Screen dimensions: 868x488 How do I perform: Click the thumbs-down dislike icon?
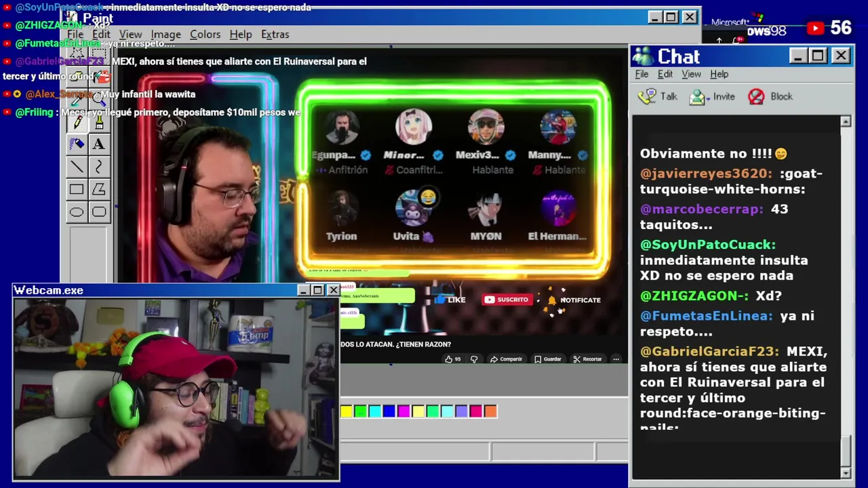point(474,359)
